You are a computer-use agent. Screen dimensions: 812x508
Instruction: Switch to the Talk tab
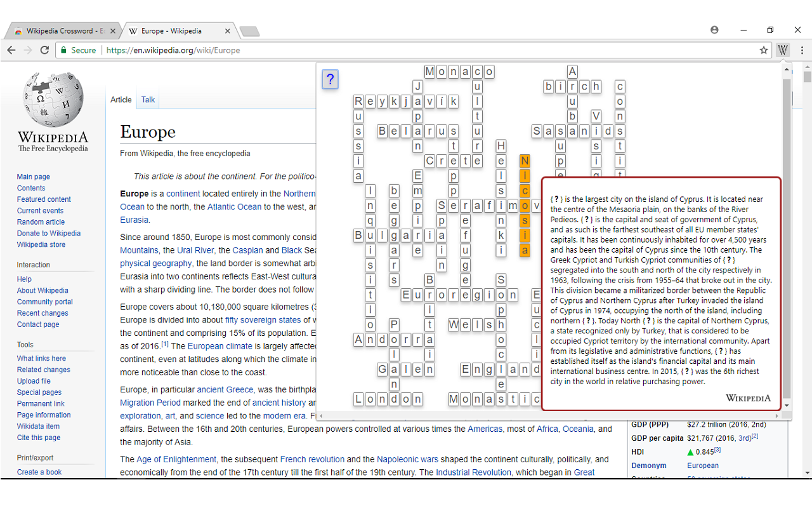147,100
